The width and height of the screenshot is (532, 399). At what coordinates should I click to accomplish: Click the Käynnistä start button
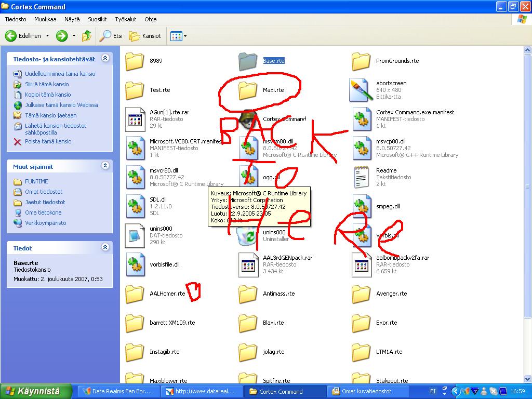[32, 391]
